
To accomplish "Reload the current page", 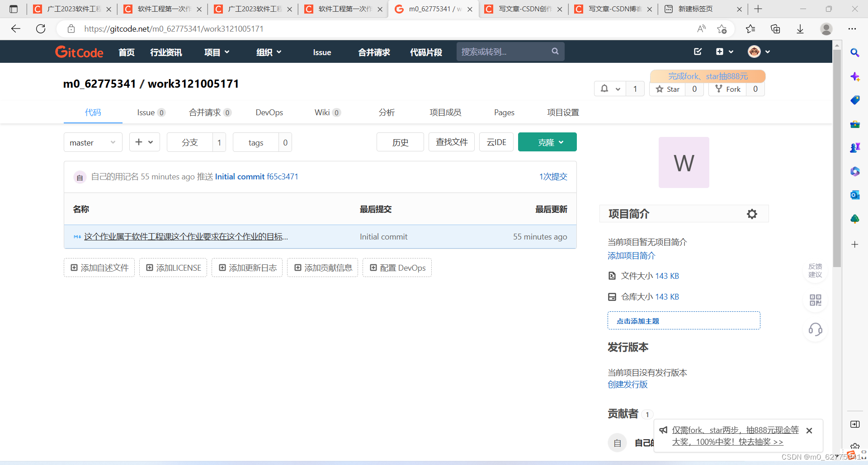I will coord(41,29).
